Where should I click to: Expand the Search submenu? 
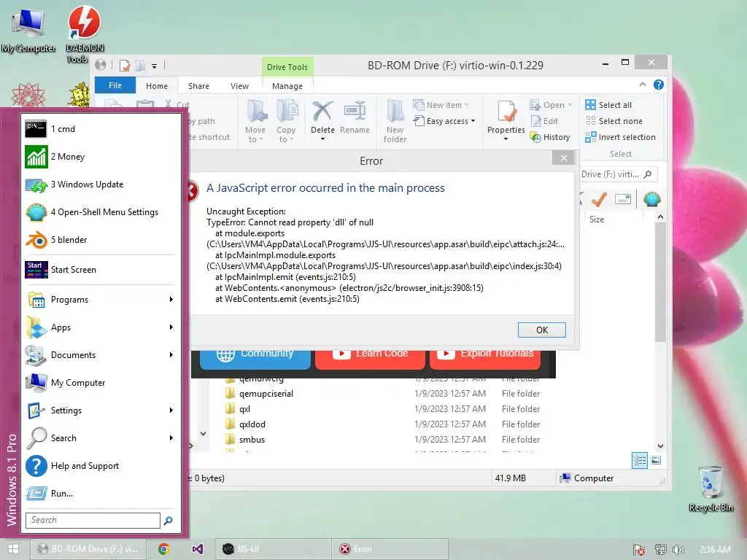[101, 438]
